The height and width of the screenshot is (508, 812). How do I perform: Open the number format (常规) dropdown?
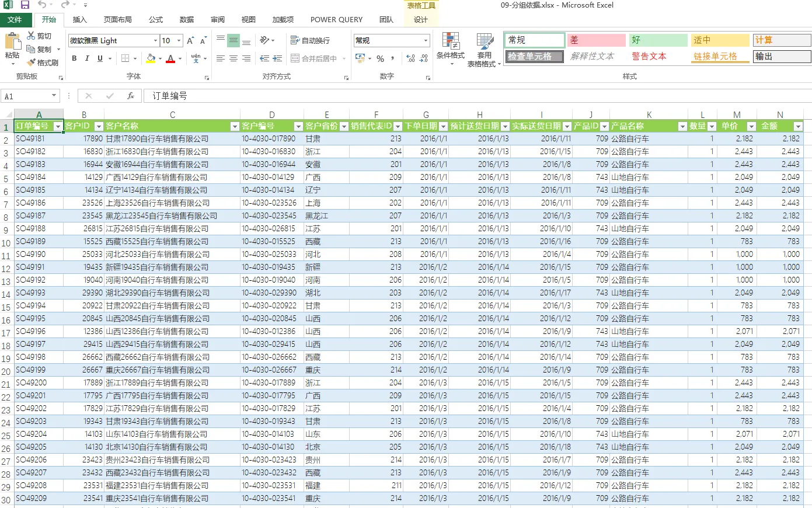pyautogui.click(x=426, y=40)
